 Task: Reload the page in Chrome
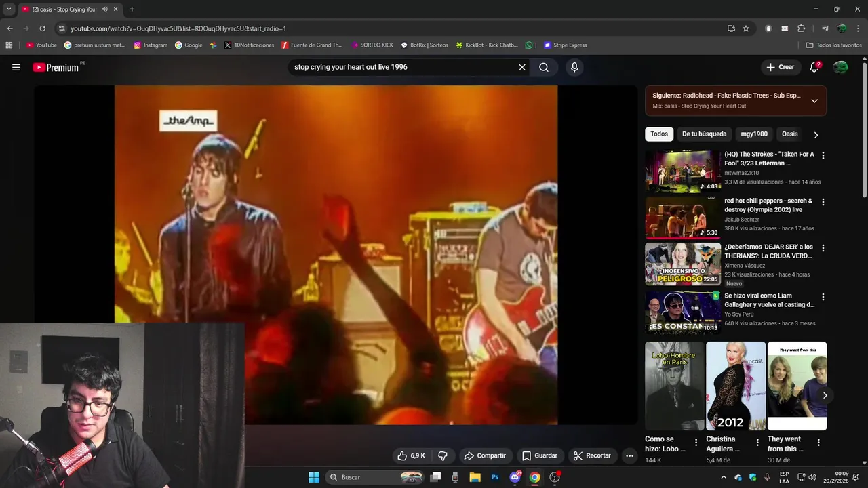click(42, 28)
